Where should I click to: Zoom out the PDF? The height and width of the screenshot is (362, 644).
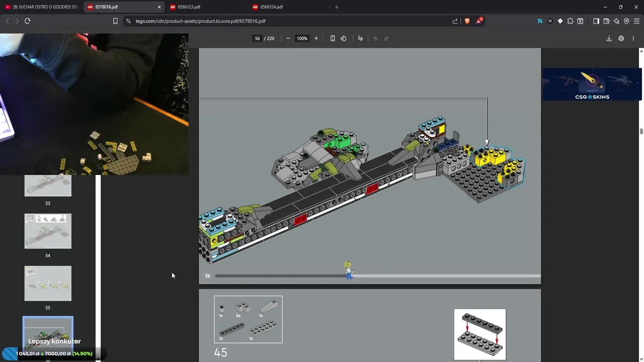288,38
